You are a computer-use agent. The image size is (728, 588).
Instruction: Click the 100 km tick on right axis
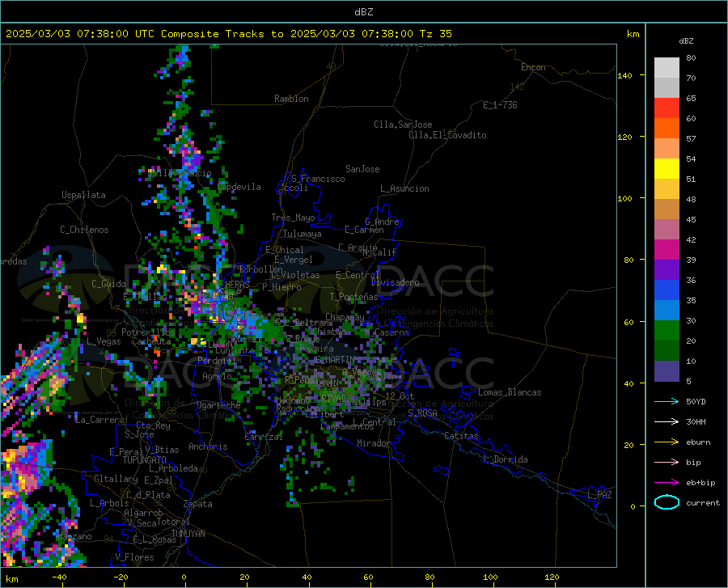tap(625, 198)
